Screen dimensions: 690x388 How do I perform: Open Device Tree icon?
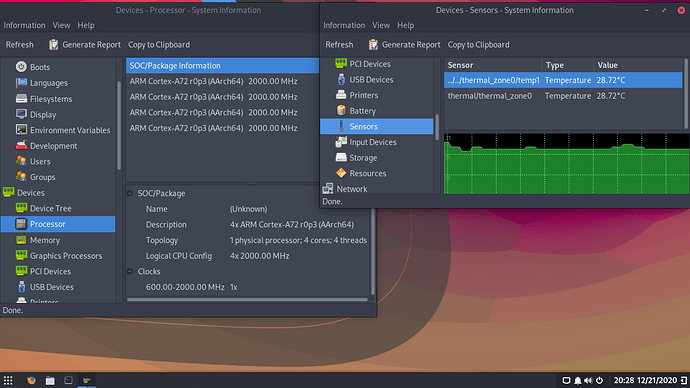(21, 208)
